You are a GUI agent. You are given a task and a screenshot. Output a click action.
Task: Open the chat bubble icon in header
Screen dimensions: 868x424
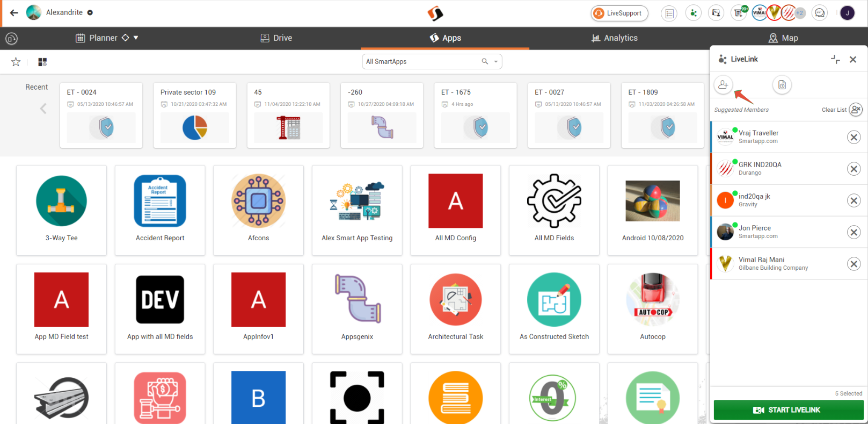(x=820, y=13)
